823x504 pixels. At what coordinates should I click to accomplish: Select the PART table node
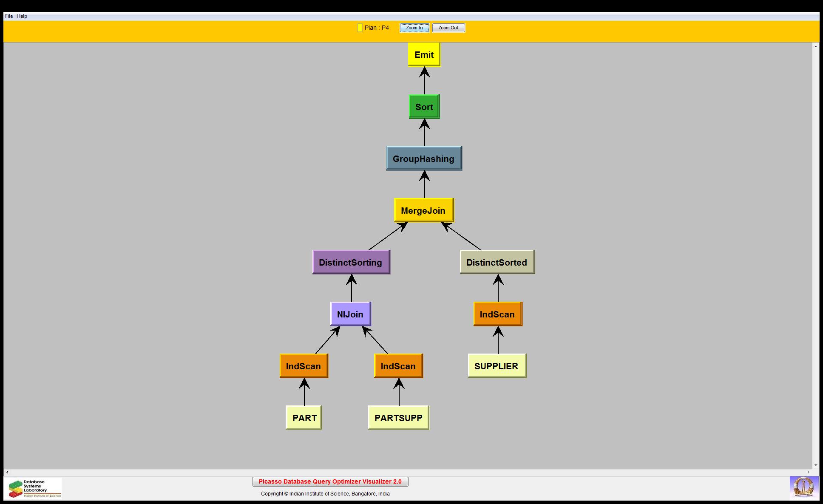coord(304,418)
